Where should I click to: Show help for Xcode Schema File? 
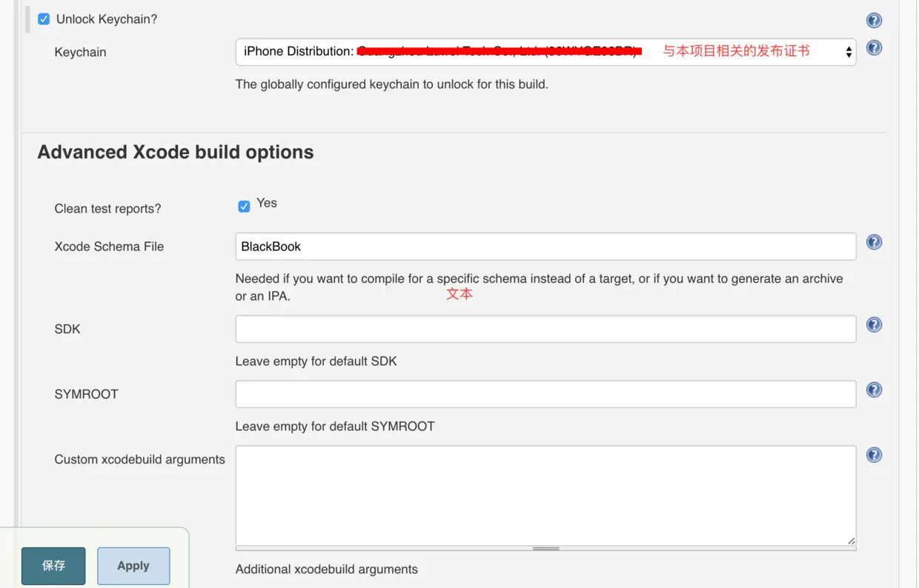pyautogui.click(x=874, y=243)
